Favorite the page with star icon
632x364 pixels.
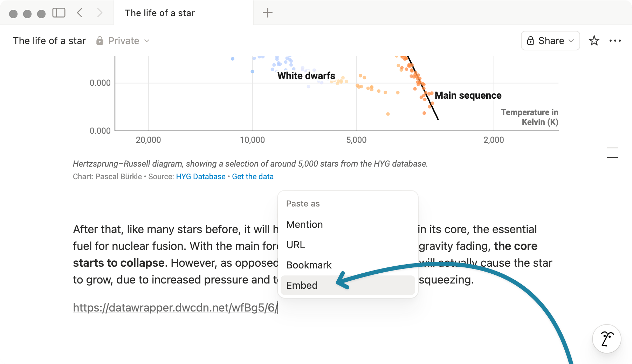pos(594,41)
